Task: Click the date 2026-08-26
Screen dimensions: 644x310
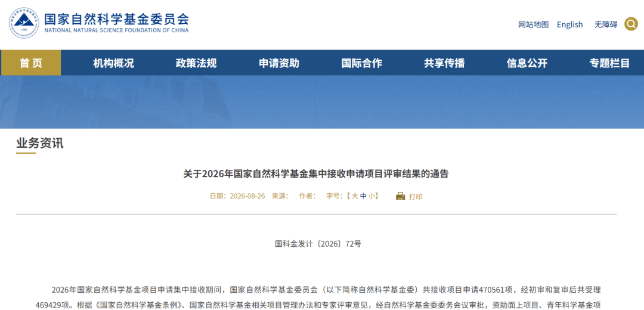Action: pyautogui.click(x=247, y=196)
